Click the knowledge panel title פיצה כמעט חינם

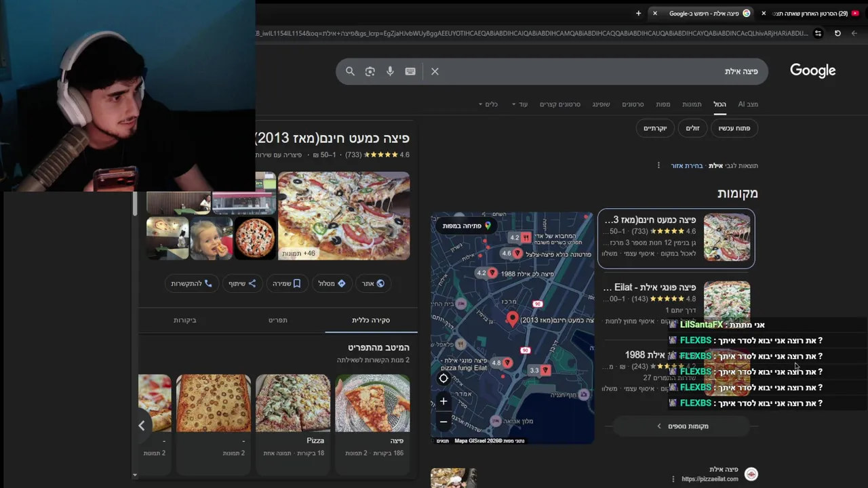pos(333,138)
